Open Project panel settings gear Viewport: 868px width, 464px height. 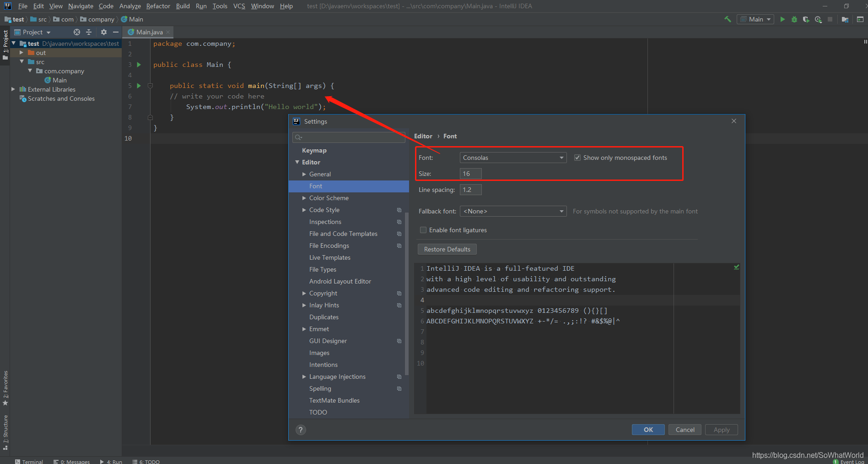[104, 32]
